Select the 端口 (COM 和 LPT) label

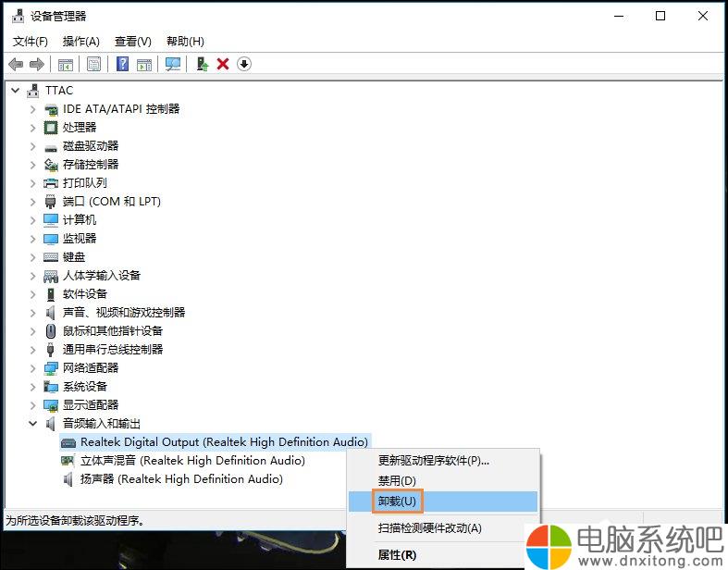tap(112, 202)
